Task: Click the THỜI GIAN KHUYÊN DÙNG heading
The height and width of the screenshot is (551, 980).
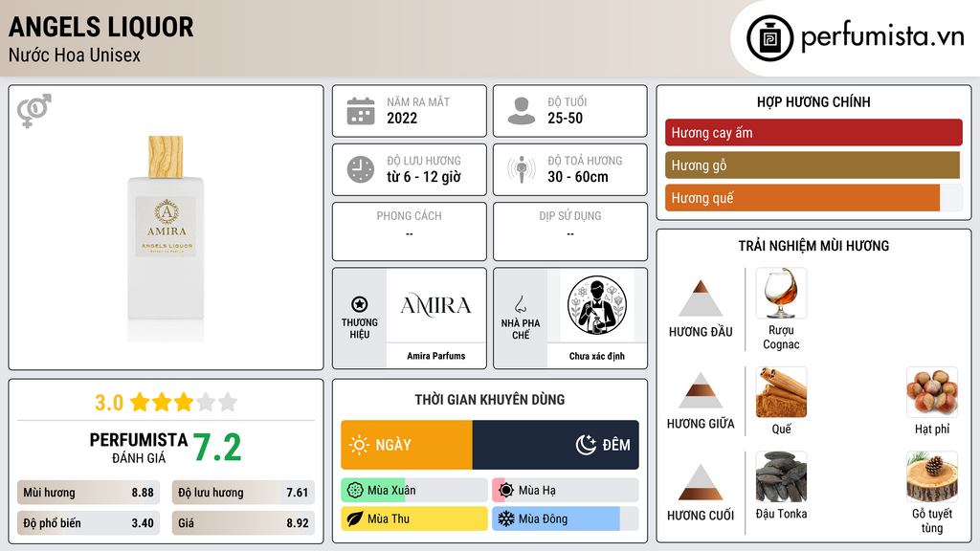Action: [x=489, y=399]
